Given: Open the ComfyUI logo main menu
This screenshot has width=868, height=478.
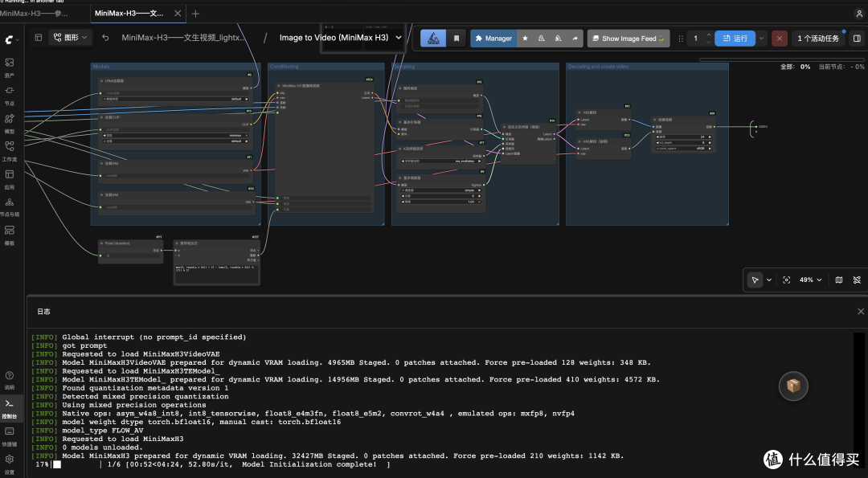Looking at the screenshot, I should coord(9,40).
